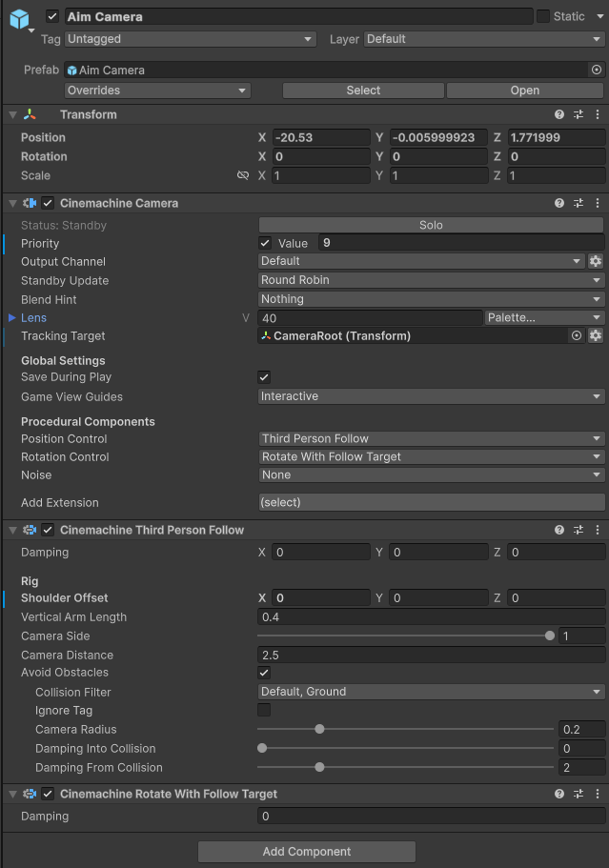Enable the Ignore Tag checkbox
Image resolution: width=609 pixels, height=868 pixels.
click(x=265, y=710)
